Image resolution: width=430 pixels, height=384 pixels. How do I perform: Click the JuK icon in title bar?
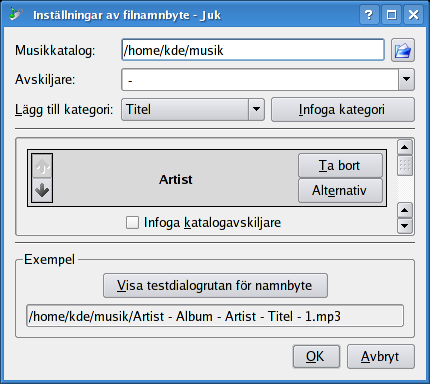[x=16, y=14]
